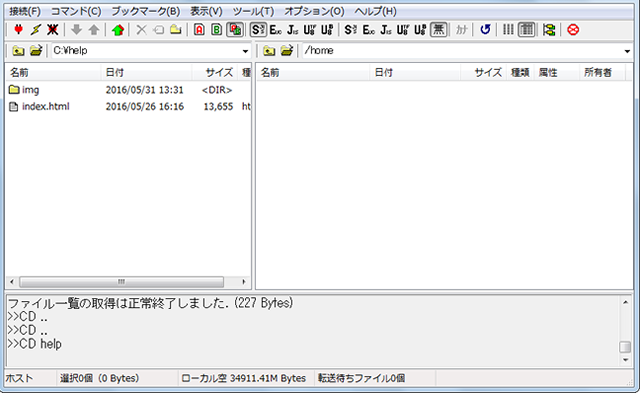Toggle half-width kana conversion (カナ)
The height and width of the screenshot is (393, 640).
pos(461,30)
